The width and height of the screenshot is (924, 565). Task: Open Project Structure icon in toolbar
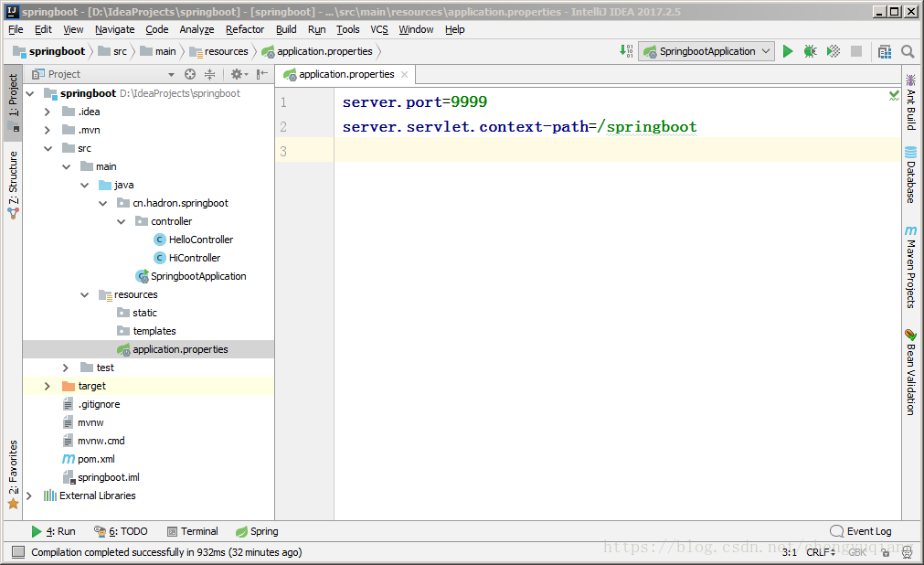coord(885,51)
